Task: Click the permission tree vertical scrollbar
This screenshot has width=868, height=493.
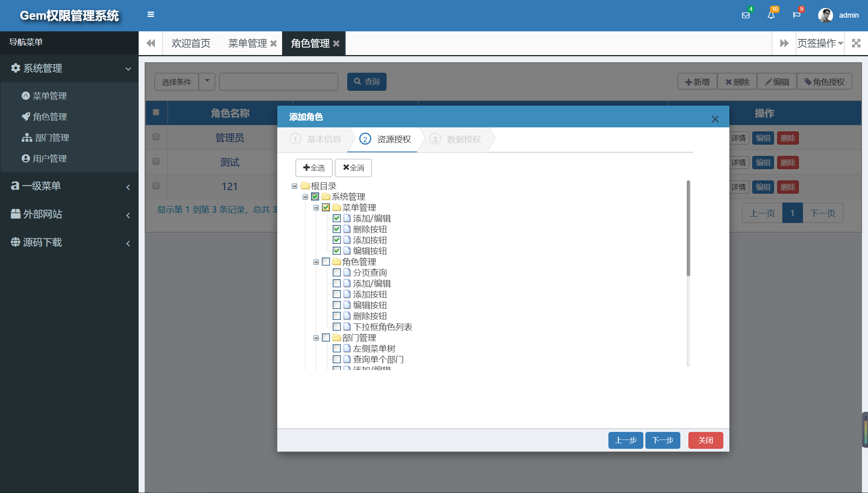Action: click(x=688, y=228)
